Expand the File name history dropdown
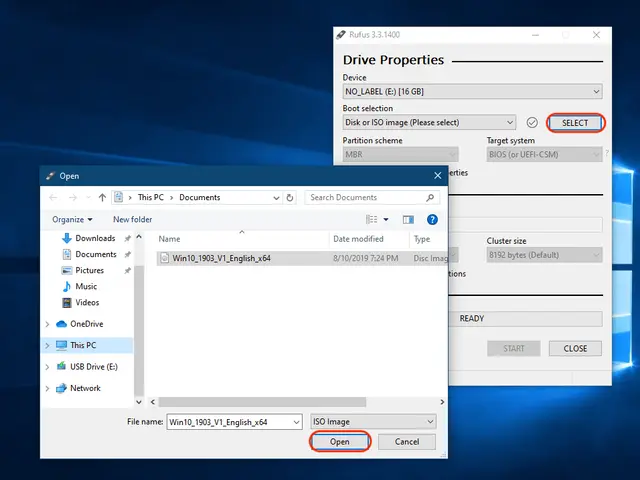This screenshot has width=640, height=480. pos(297,422)
